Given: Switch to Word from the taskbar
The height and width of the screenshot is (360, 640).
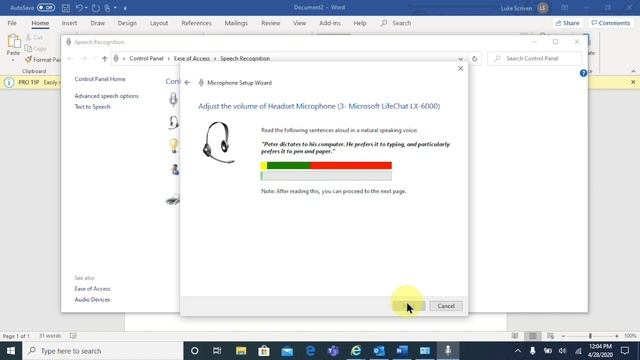Looking at the screenshot, I should tap(402, 351).
